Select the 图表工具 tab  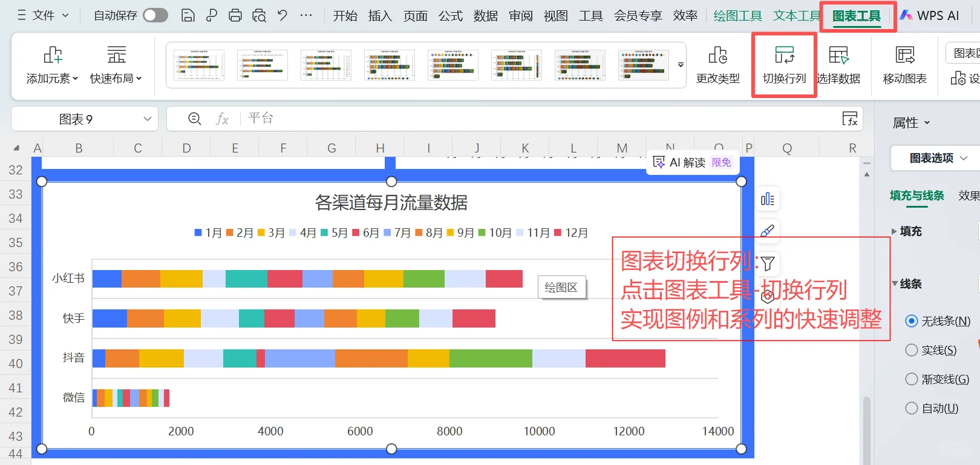857,16
